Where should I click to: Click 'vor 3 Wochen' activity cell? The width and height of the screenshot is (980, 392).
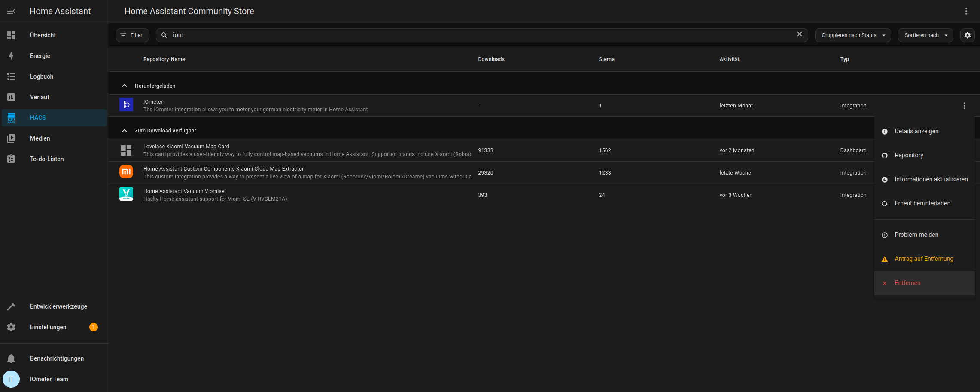coord(736,195)
